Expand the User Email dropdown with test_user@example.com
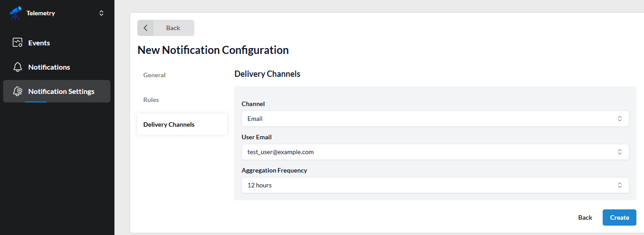 431,152
